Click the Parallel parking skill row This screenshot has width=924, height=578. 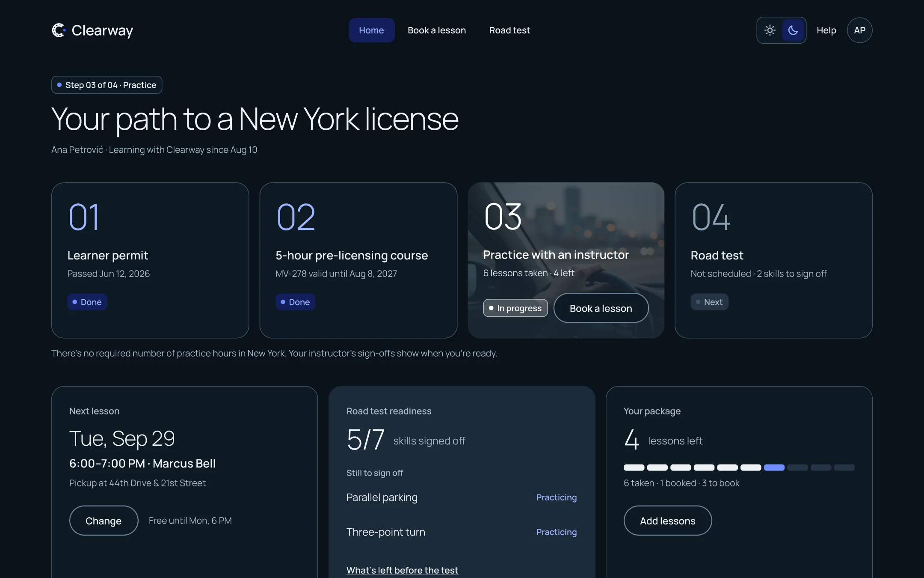click(x=462, y=497)
